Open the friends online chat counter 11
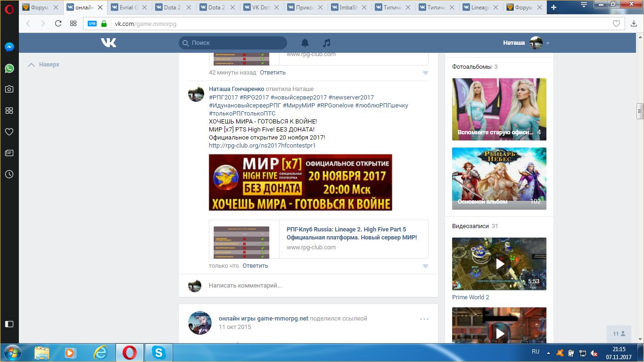644x362 pixels. click(x=619, y=334)
